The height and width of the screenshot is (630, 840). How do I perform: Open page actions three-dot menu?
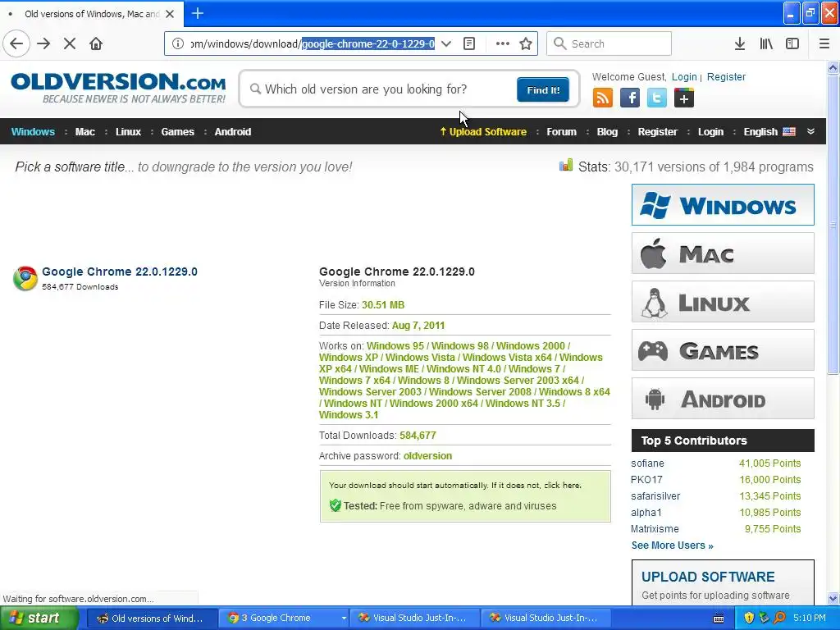503,43
